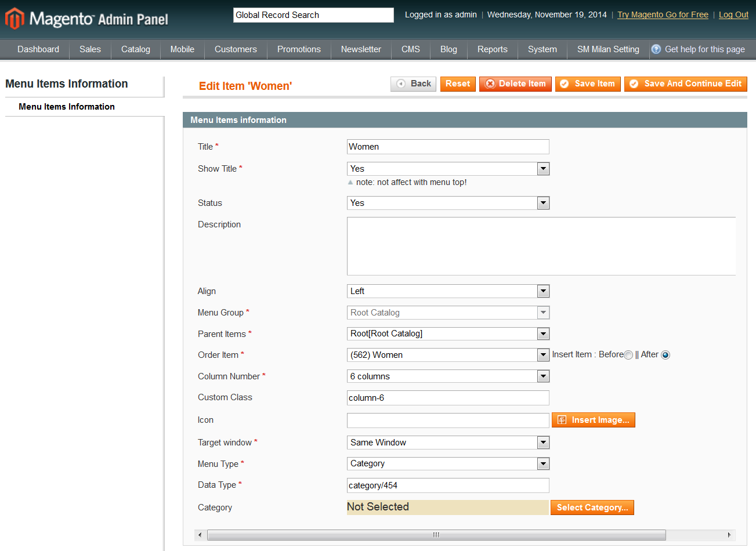This screenshot has width=756, height=551.
Task: Open the Show Title dropdown
Action: click(448, 169)
